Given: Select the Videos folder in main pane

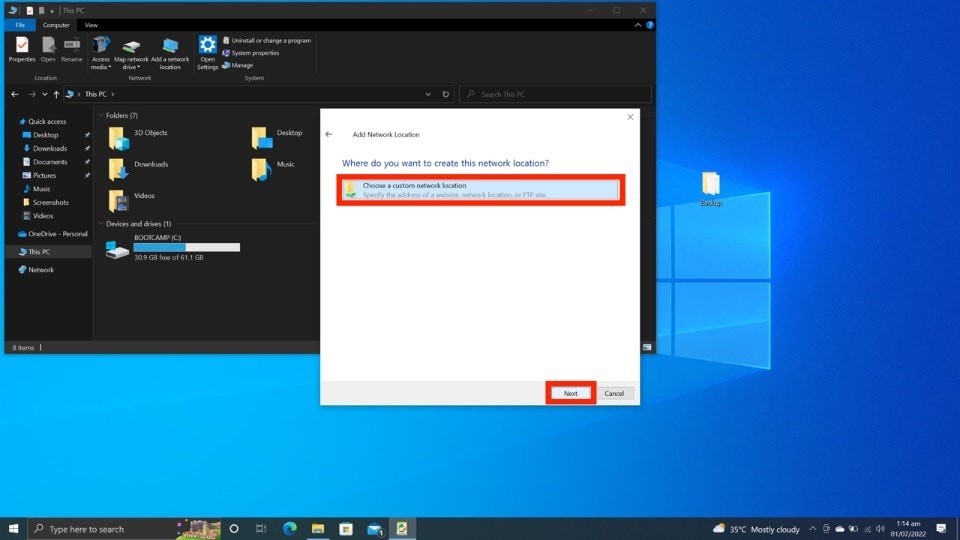Looking at the screenshot, I should 132,201.
